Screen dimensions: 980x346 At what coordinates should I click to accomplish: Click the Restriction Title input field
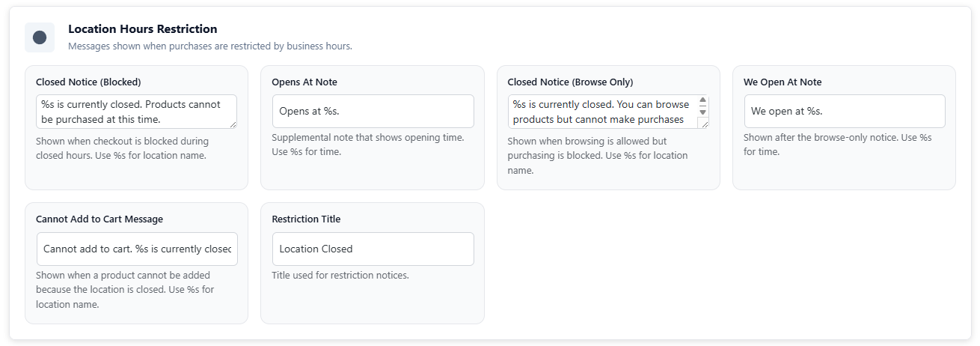point(373,249)
